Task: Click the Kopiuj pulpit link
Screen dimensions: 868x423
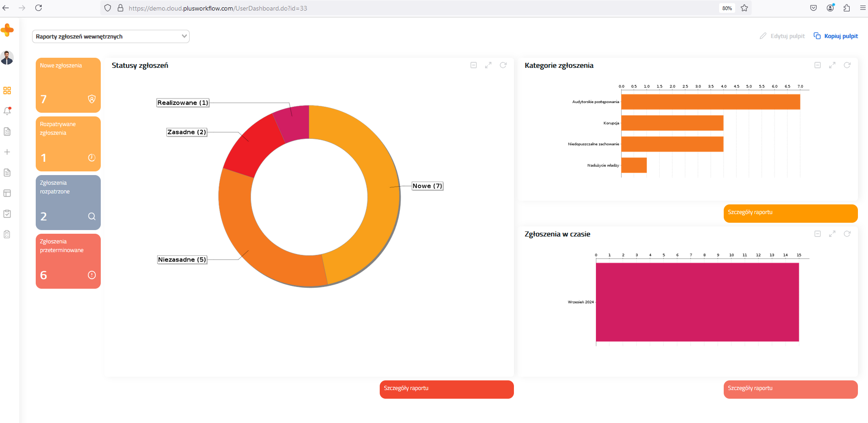Action: (841, 36)
